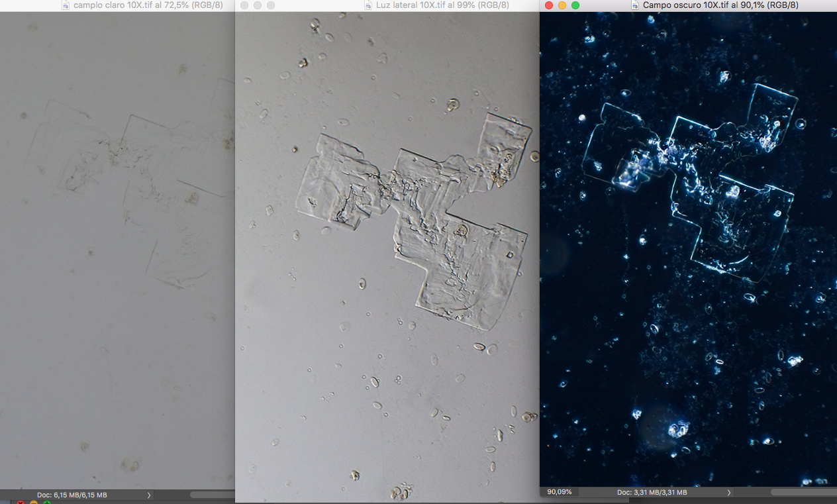Click the Luz lateral 10X.tif document icon
The width and height of the screenshot is (837, 504).
click(x=369, y=5)
